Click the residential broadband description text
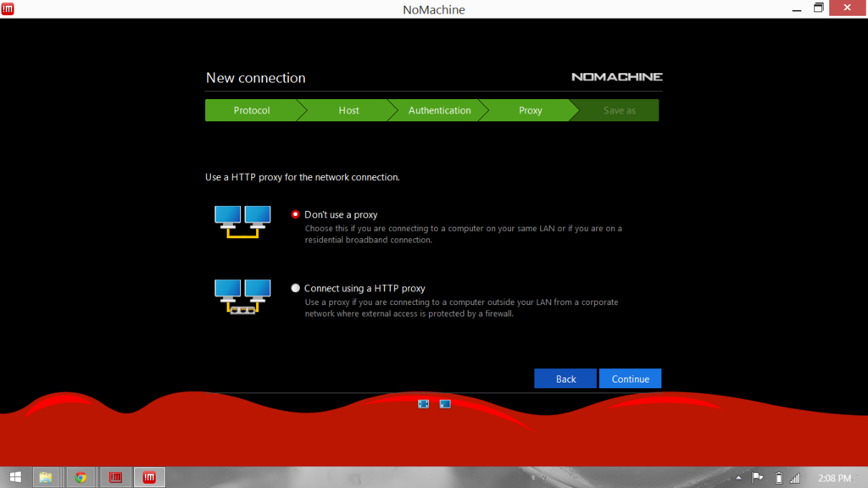 (464, 234)
